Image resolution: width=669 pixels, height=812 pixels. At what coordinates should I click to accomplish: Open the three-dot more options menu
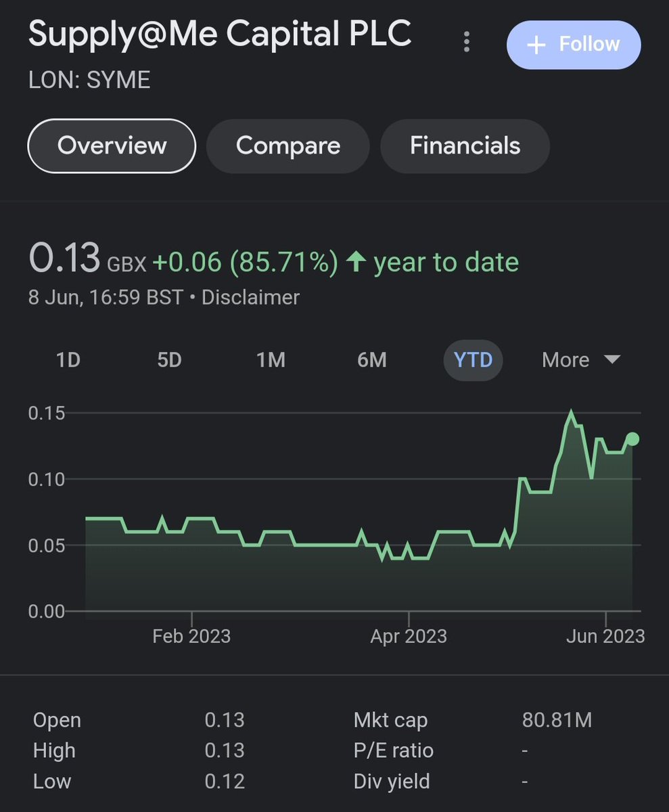pos(466,42)
